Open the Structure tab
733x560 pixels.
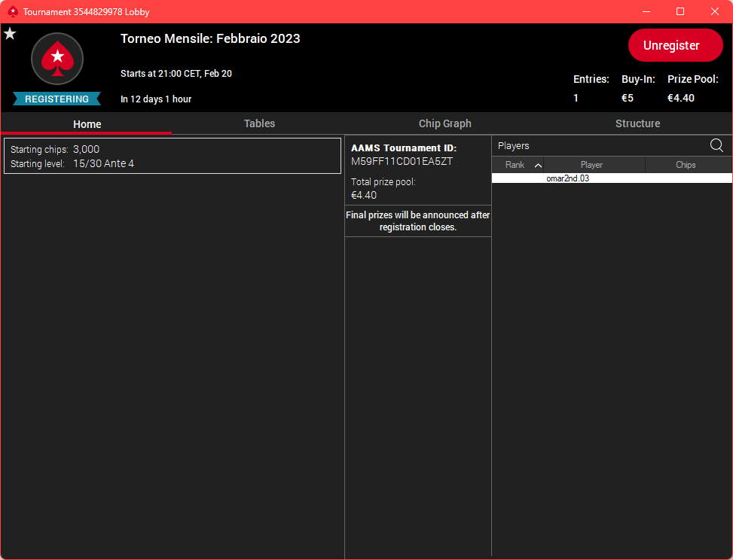[637, 123]
